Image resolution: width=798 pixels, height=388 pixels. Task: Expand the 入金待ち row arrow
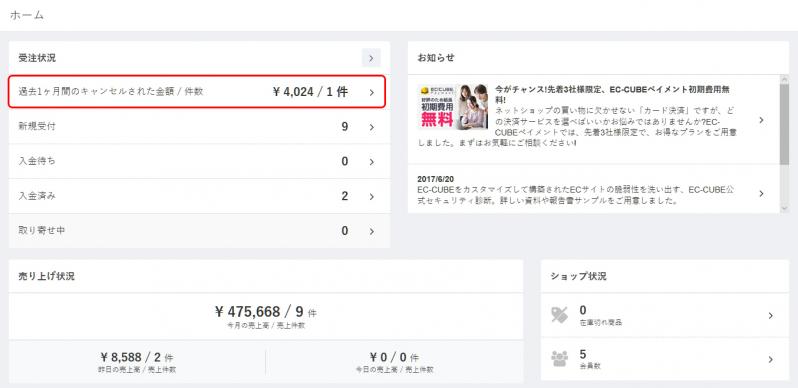[x=372, y=161]
